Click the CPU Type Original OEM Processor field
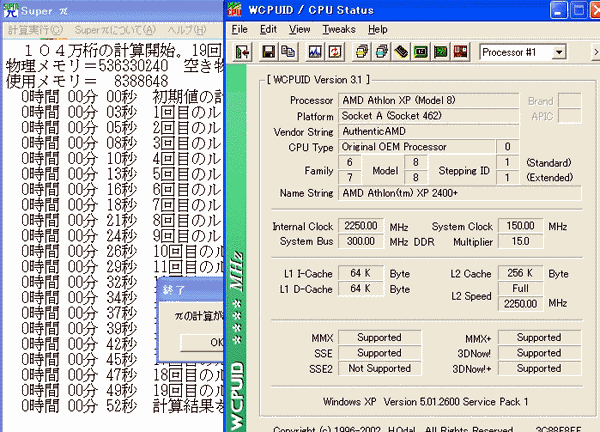 (417, 147)
